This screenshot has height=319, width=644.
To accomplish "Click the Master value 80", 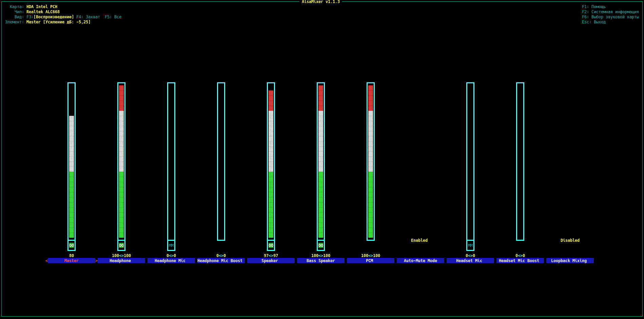I will click(72, 256).
